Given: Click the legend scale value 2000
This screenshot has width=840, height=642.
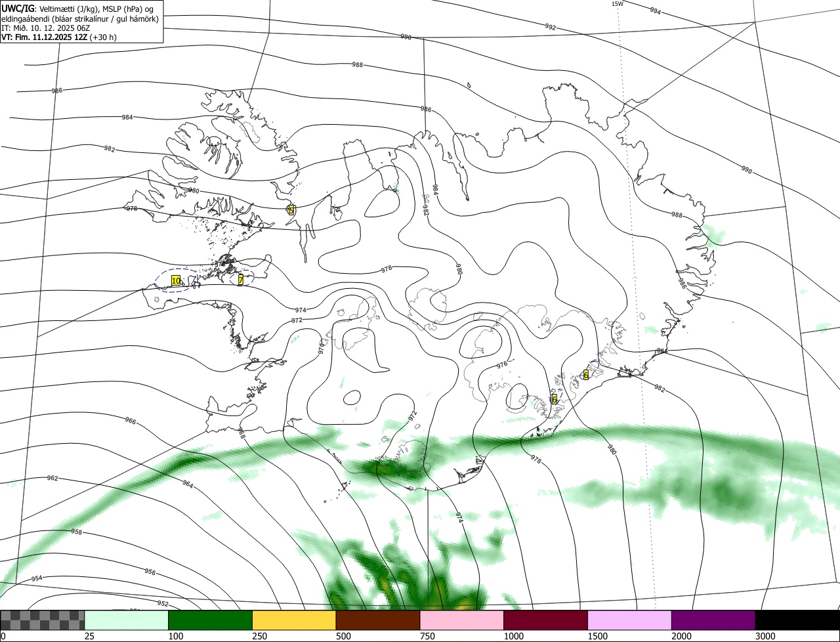Looking at the screenshot, I should click(x=681, y=636).
